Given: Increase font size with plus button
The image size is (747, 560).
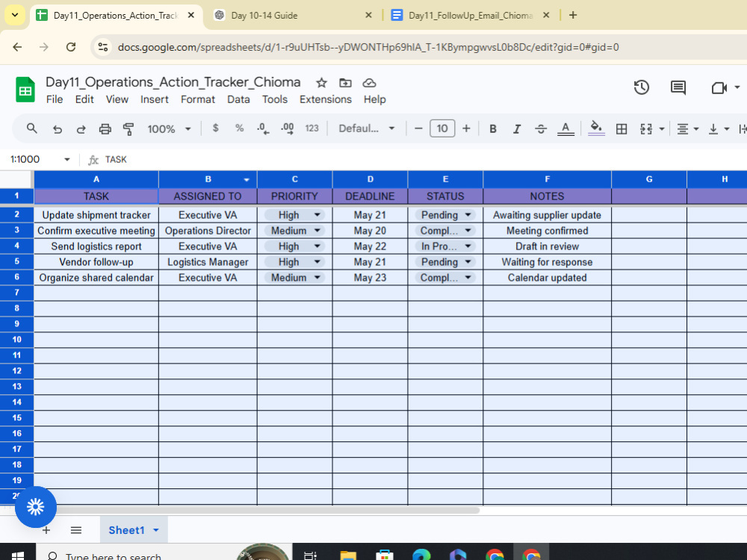Looking at the screenshot, I should coord(466,128).
